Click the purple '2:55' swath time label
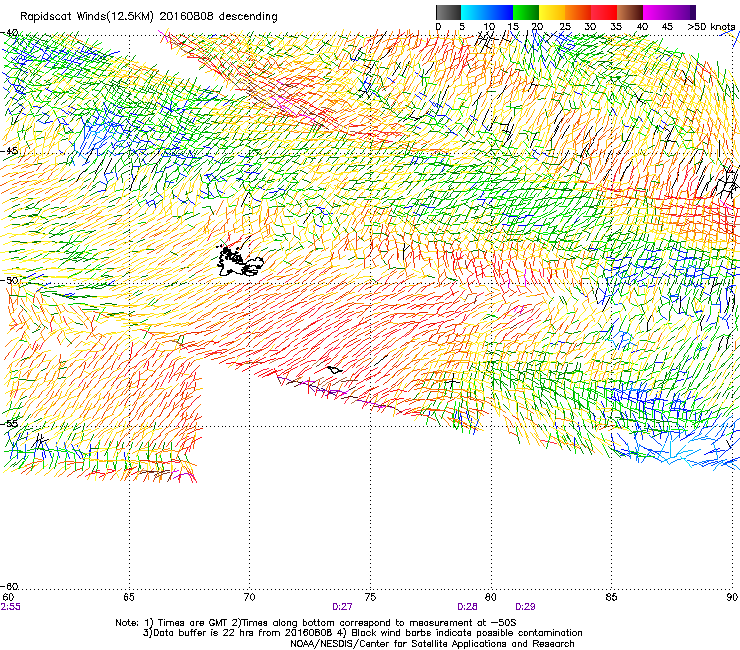The height and width of the screenshot is (650, 740). (x=10, y=607)
